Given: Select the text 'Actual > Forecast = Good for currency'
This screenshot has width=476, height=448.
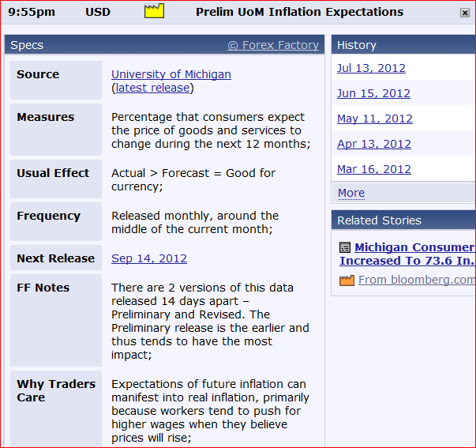Looking at the screenshot, I should click(193, 180).
